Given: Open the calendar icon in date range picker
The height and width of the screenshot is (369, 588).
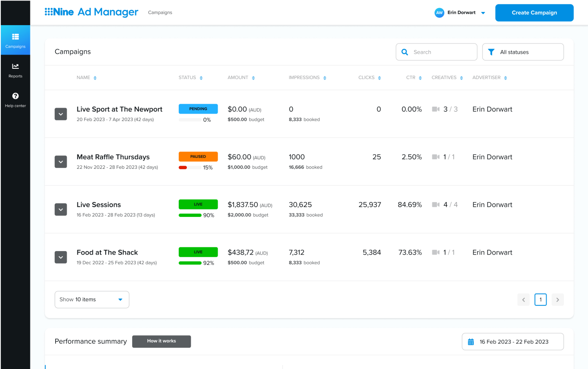Looking at the screenshot, I should click(x=471, y=341).
